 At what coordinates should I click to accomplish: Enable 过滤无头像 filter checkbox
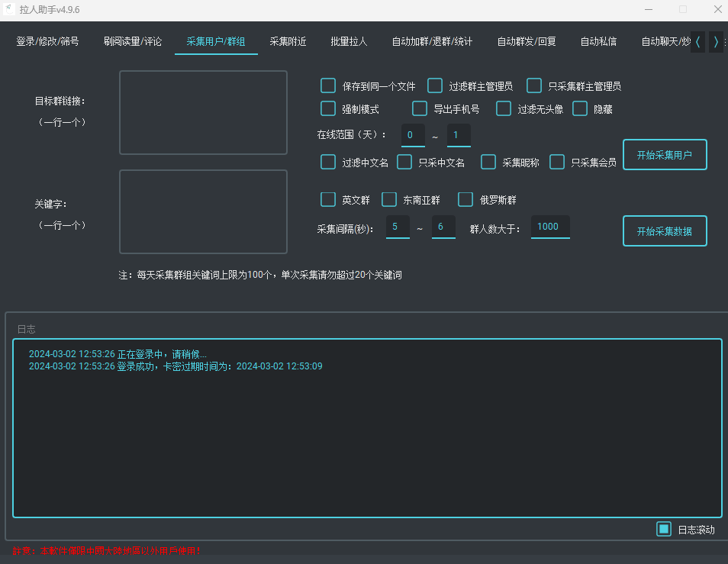pos(504,108)
